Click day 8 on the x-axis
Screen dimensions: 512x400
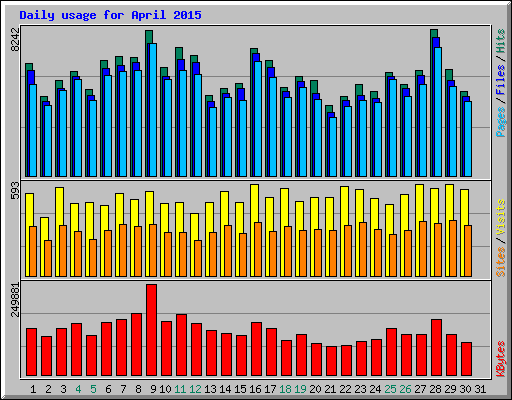(x=138, y=389)
